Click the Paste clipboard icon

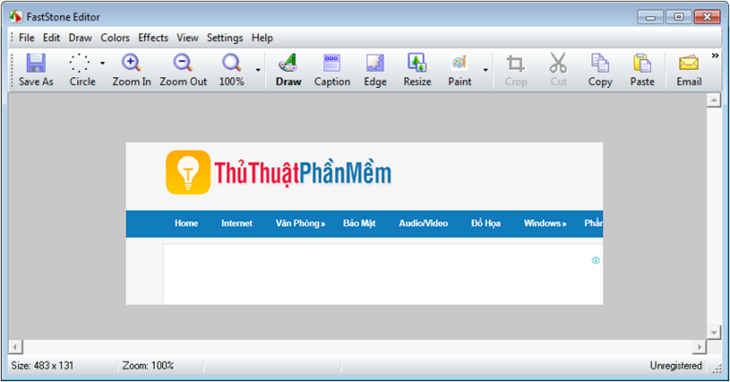pos(642,63)
